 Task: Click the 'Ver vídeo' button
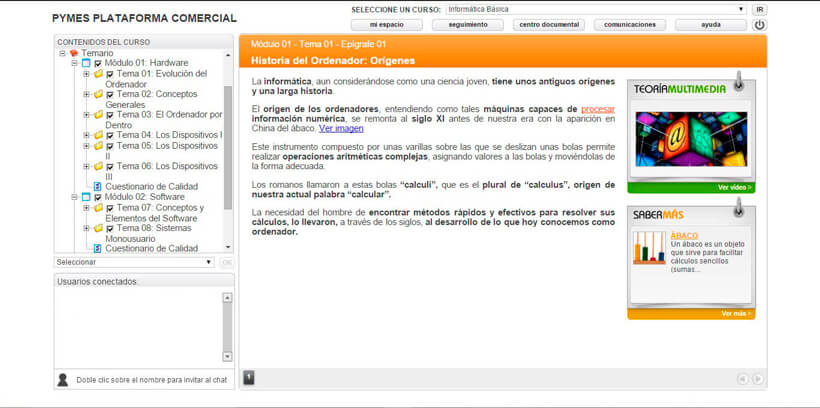735,187
